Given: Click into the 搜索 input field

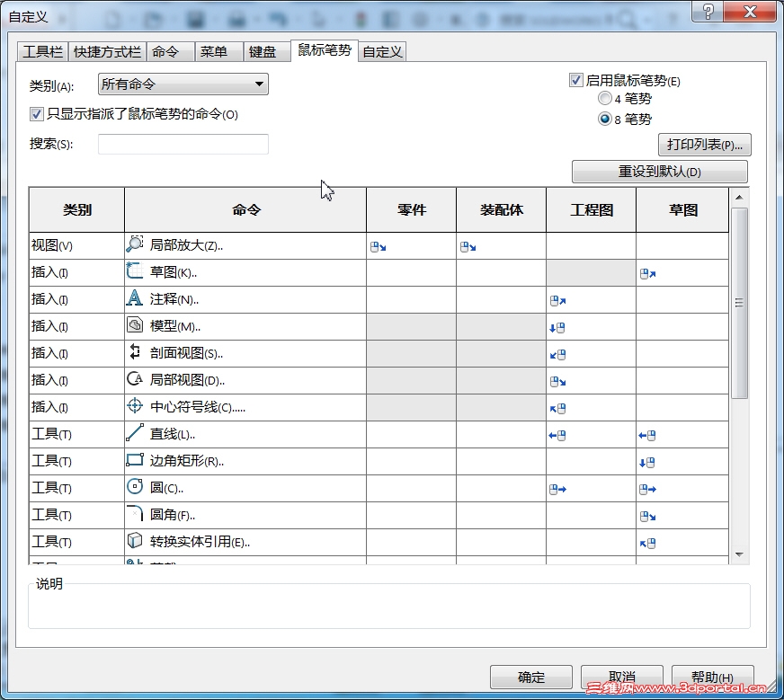Looking at the screenshot, I should pyautogui.click(x=183, y=144).
